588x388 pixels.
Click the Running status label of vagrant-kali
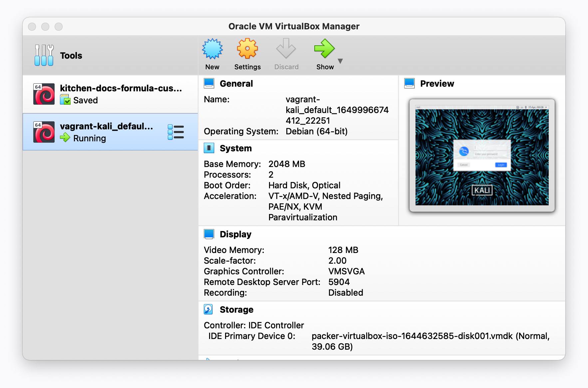coord(89,138)
